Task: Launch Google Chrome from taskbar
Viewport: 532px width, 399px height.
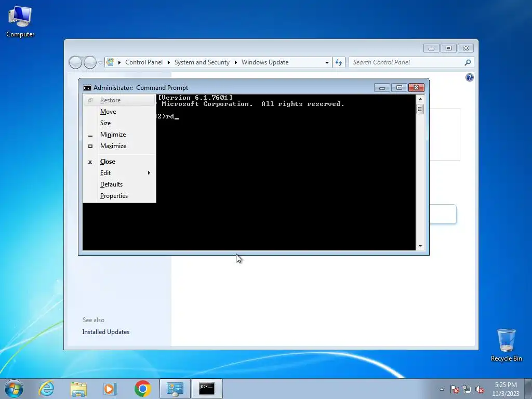Action: [x=142, y=389]
